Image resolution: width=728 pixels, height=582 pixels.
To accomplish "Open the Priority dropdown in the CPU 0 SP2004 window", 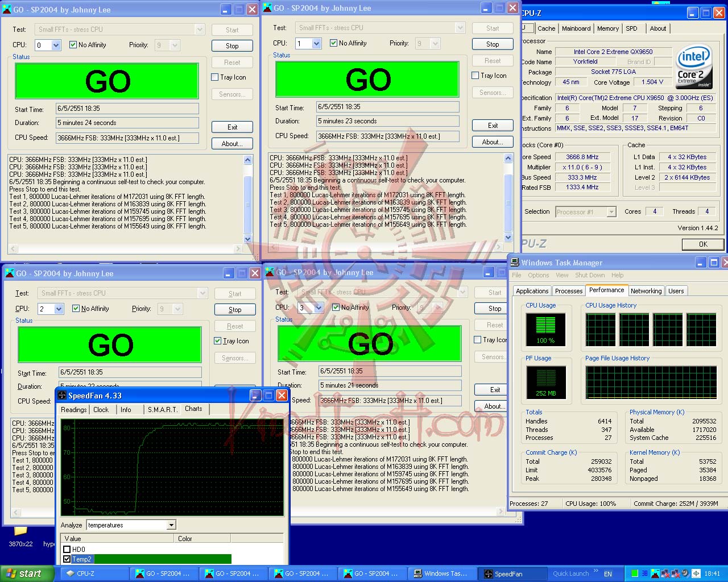I will click(175, 45).
